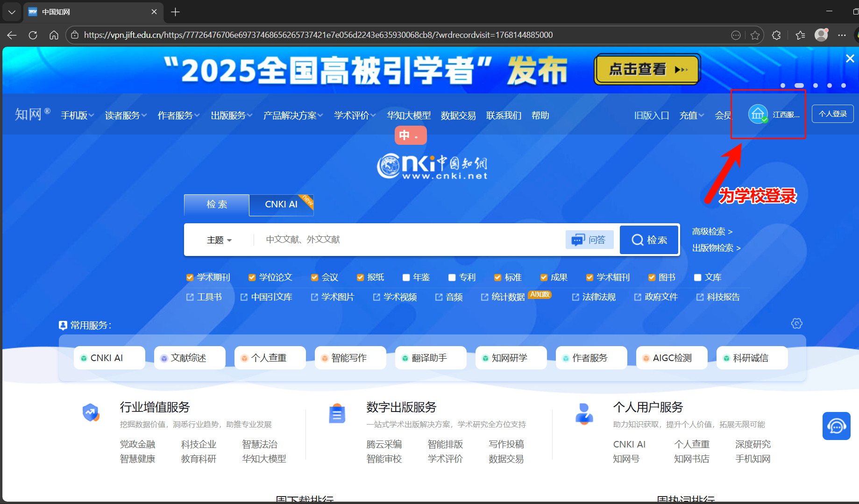Screen dimensions: 859x504
Task: Uncheck the 学术期刊 checkbox
Action: pyautogui.click(x=190, y=277)
